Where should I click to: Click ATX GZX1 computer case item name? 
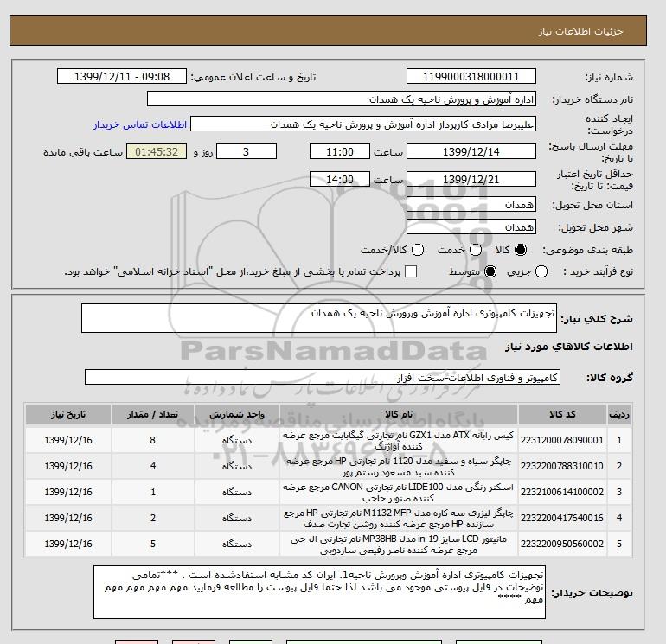399,441
